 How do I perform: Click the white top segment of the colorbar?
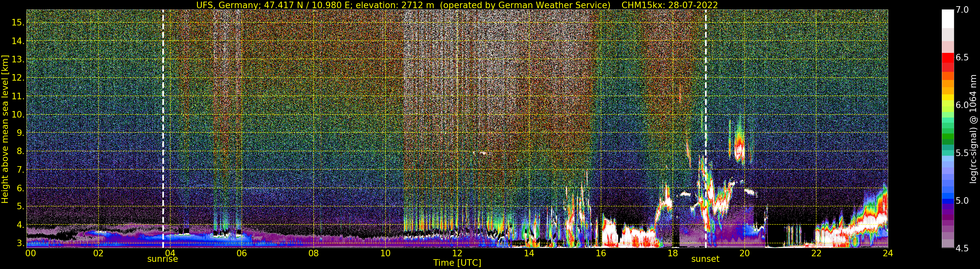click(948, 19)
